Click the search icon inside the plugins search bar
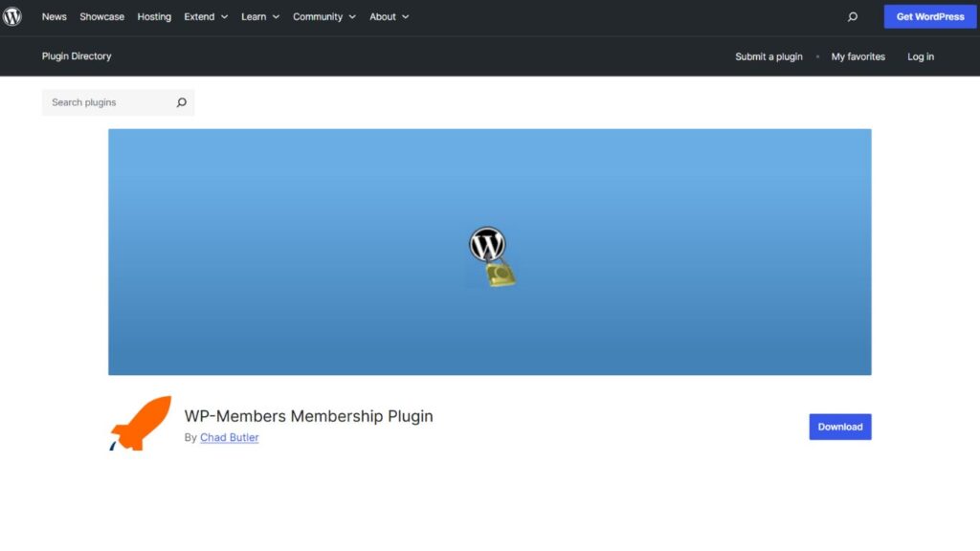Viewport: 980px width, 551px height. pyautogui.click(x=181, y=102)
